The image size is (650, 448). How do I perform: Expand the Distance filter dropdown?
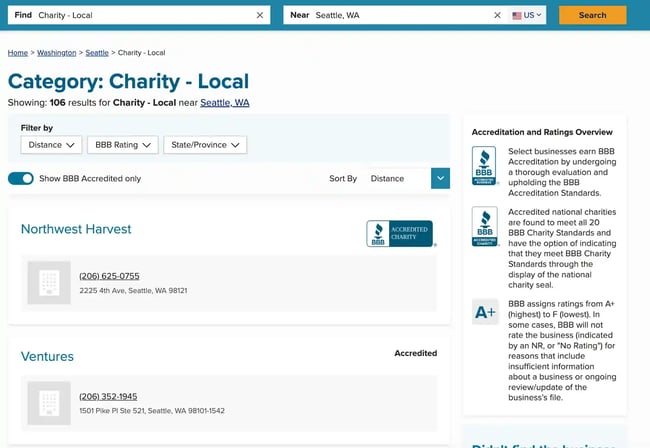(51, 145)
